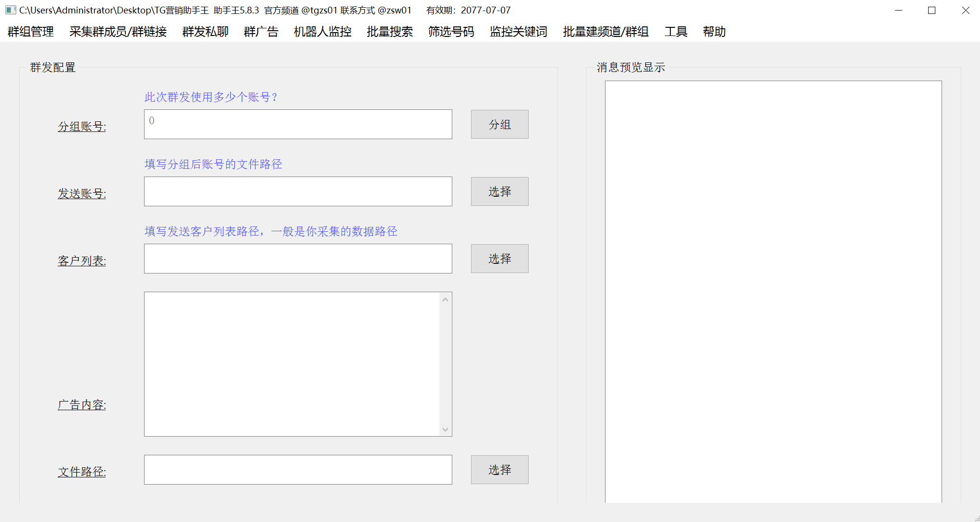The image size is (980, 522).
Task: Click 选择 next to 客户列表 field
Action: pos(499,259)
